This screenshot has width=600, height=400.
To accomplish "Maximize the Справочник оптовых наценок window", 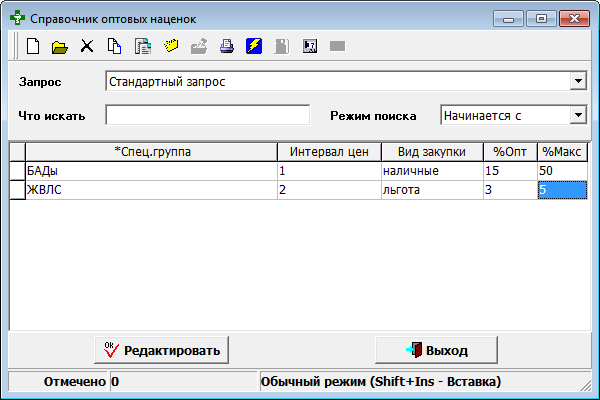I will [541, 18].
